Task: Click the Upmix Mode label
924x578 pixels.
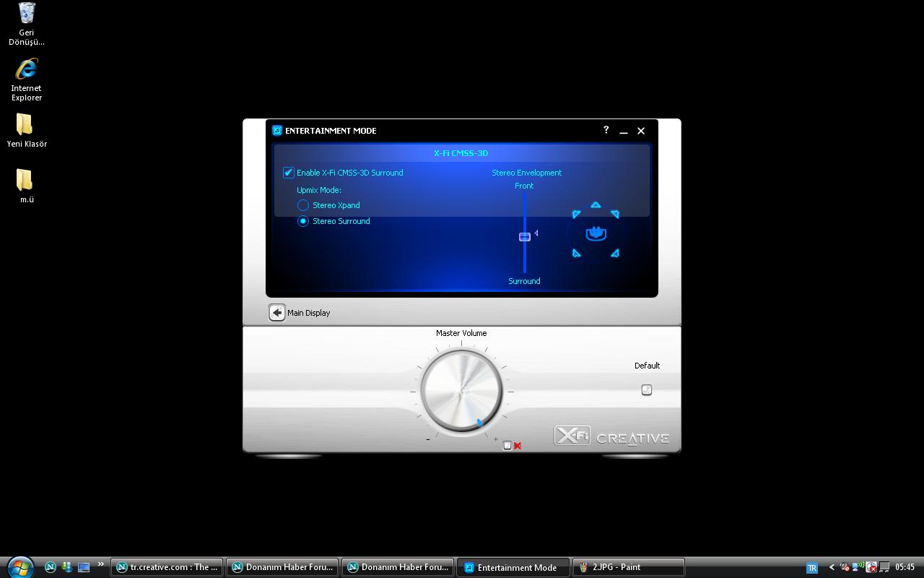Action: click(x=319, y=190)
